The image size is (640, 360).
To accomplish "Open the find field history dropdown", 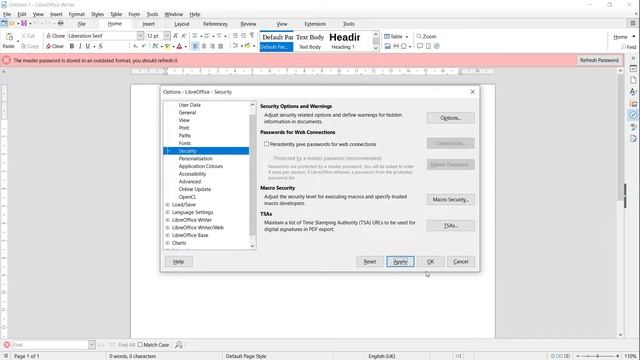I will tap(91, 345).
